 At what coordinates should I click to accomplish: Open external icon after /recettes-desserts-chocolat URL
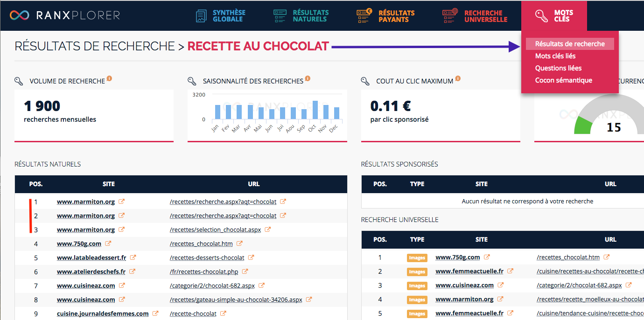(251, 257)
